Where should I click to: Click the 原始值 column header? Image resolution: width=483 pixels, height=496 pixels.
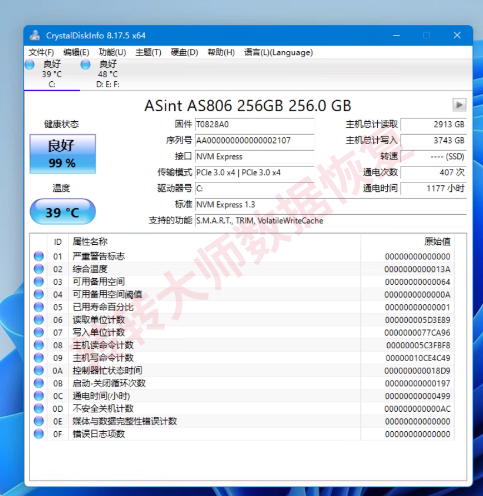pos(407,242)
